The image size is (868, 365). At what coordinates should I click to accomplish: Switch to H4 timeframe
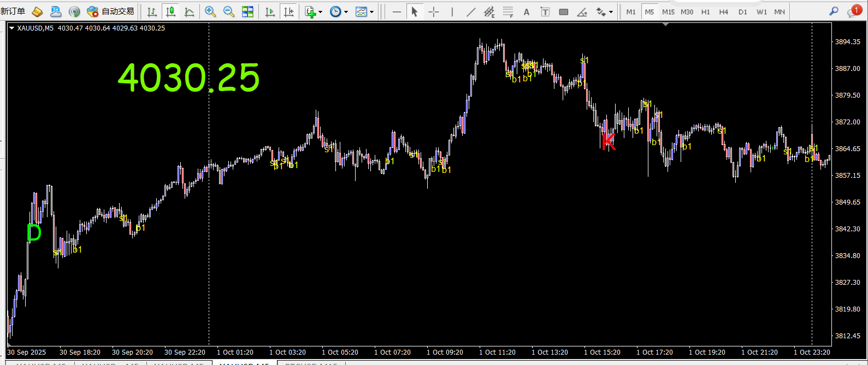pos(724,11)
